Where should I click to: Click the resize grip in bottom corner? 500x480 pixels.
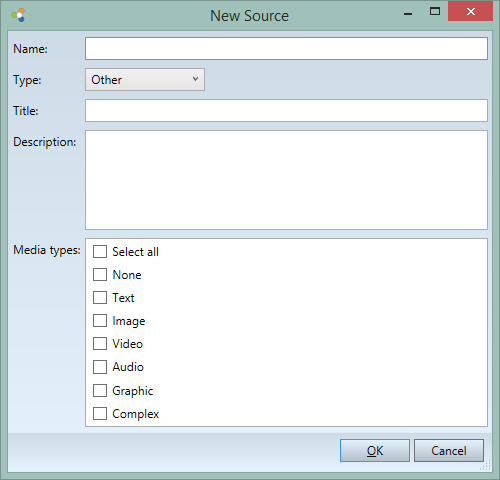tap(486, 465)
